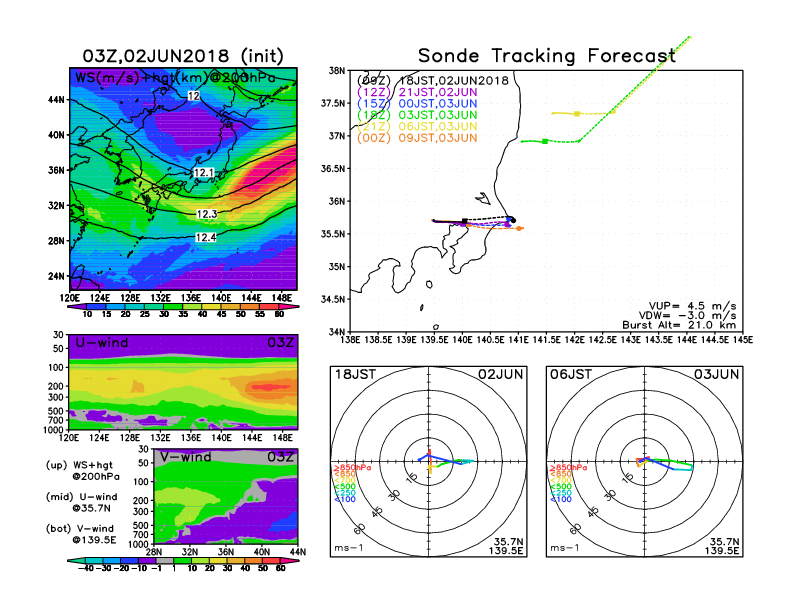Click the '≥850hPa' legend in left hodograph

(x=353, y=468)
